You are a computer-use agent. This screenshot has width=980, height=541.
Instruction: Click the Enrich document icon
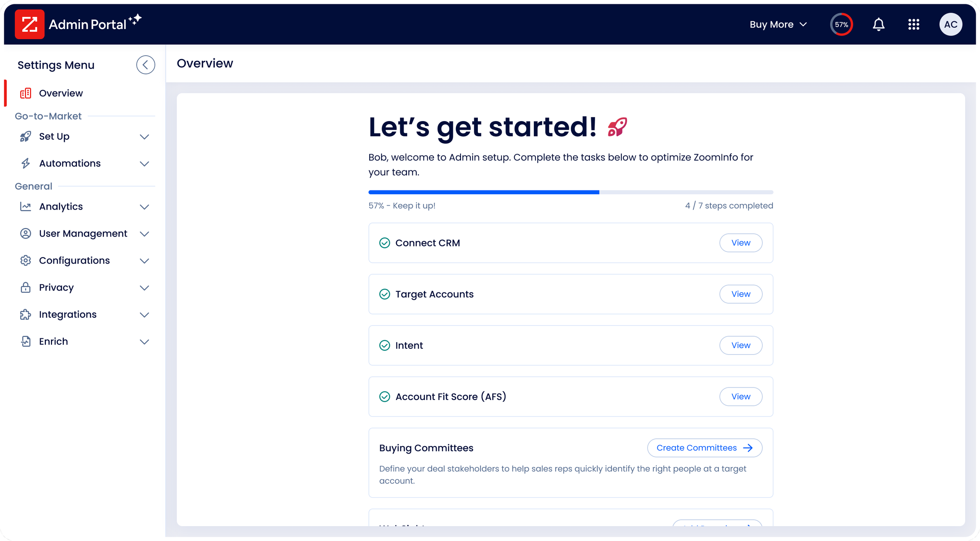[25, 341]
